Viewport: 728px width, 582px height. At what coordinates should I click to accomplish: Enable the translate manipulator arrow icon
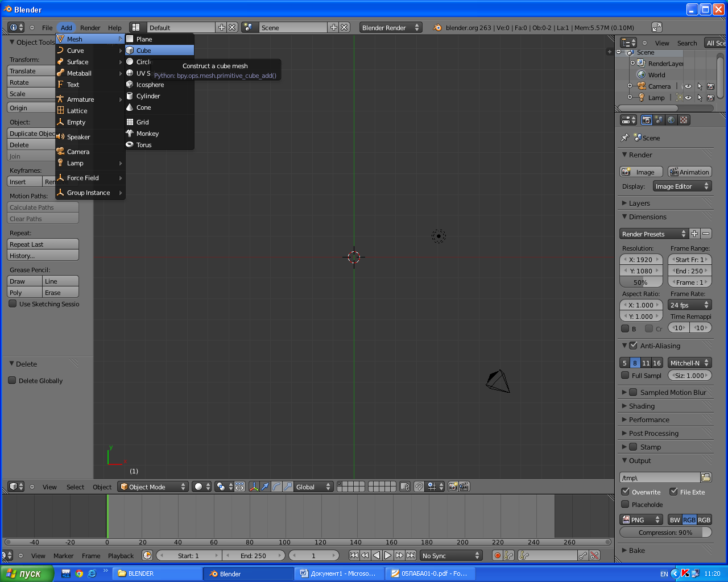[x=265, y=487]
